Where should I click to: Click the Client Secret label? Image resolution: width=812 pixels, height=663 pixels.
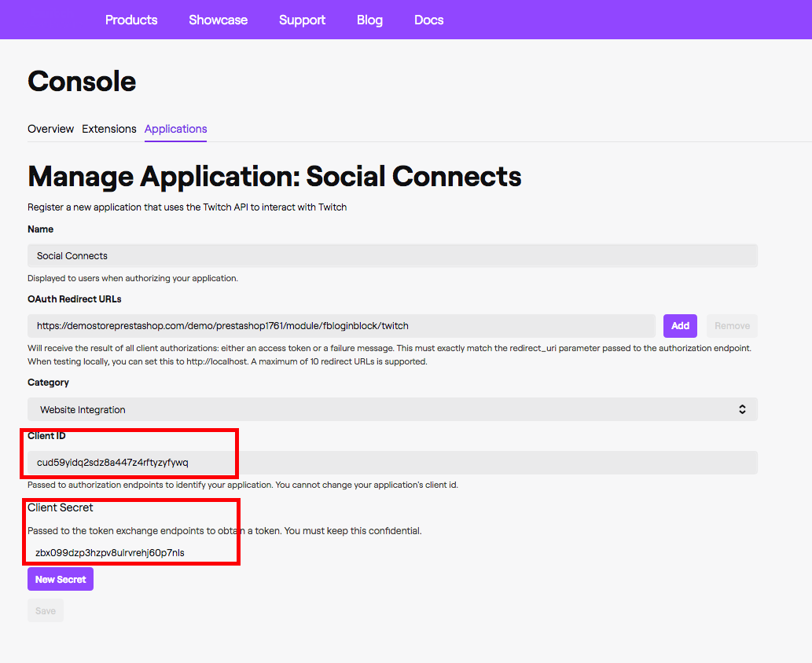[60, 507]
